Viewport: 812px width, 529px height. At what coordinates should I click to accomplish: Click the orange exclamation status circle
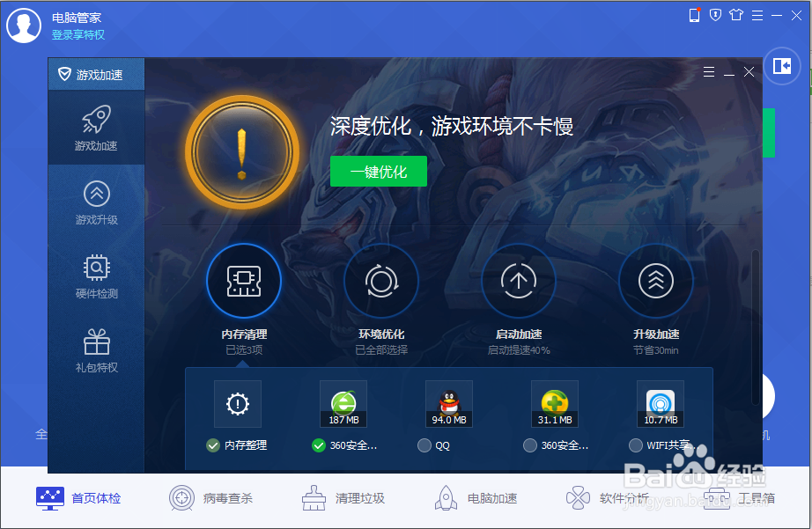coord(242,152)
